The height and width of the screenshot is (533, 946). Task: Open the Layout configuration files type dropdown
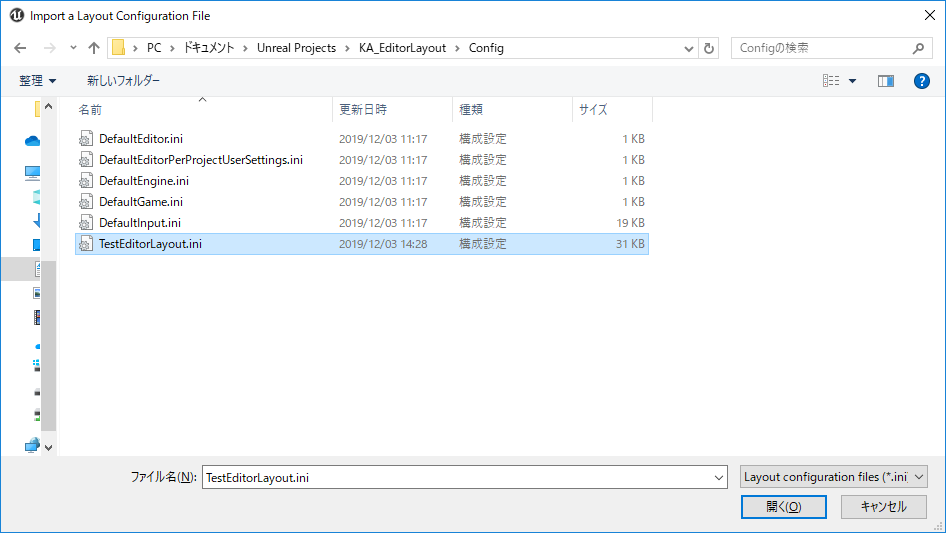point(833,477)
